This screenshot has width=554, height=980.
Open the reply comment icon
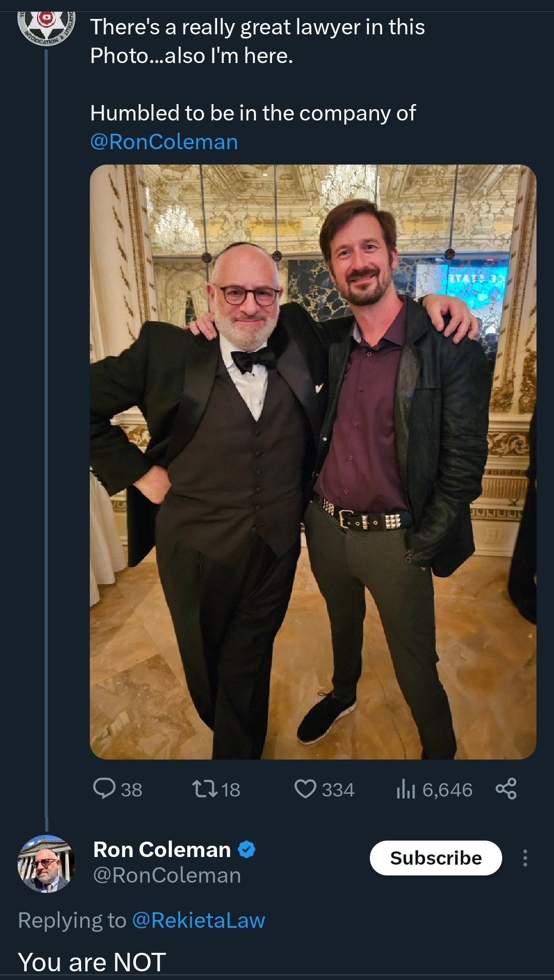pos(104,788)
